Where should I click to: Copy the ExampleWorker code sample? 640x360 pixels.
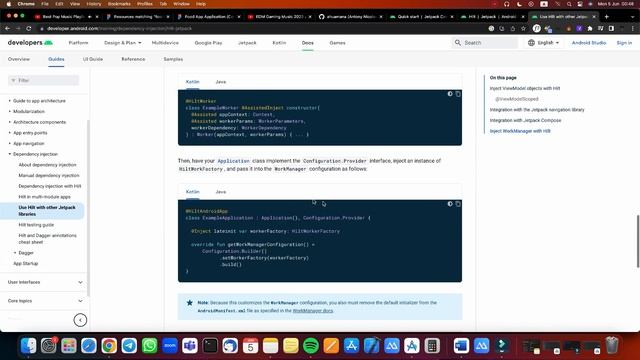458,94
